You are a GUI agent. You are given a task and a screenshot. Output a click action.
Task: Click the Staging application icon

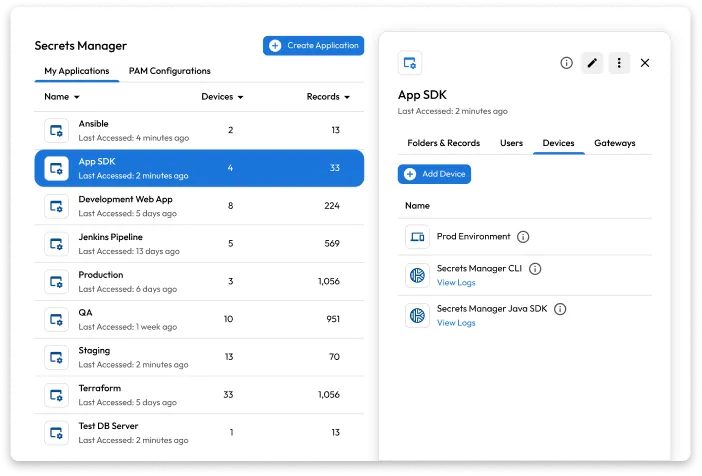click(x=56, y=357)
